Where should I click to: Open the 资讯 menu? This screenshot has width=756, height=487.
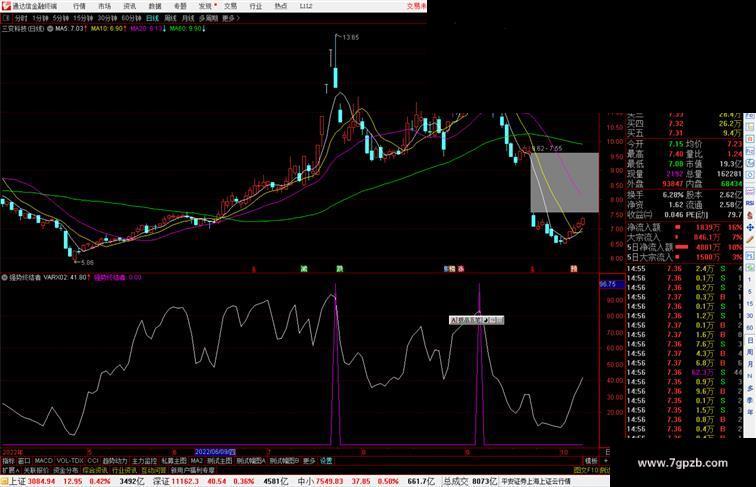click(x=129, y=6)
